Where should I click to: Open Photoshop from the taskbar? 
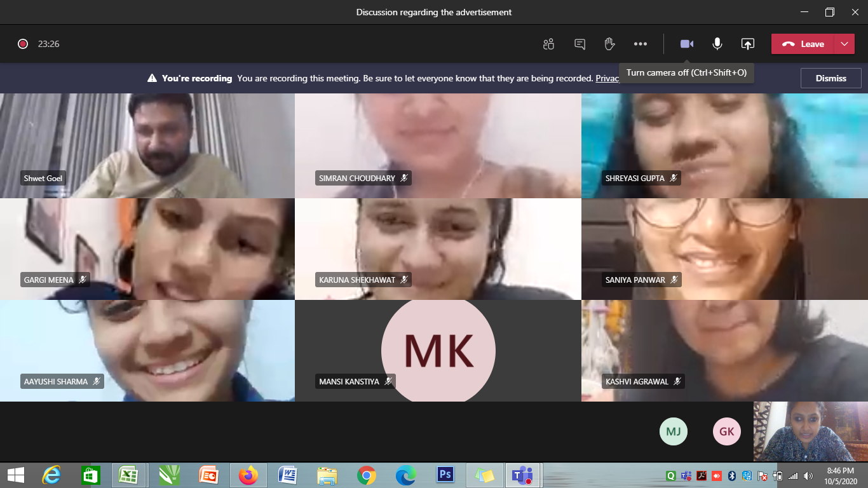tap(445, 475)
